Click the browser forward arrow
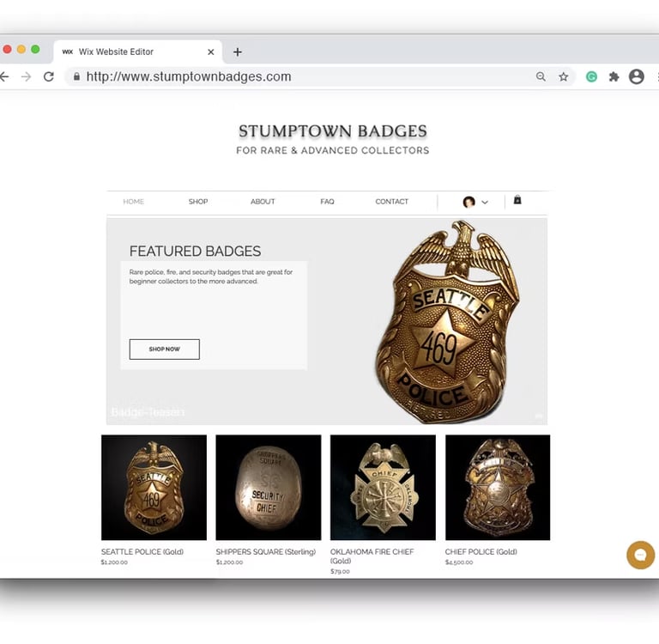The image size is (659, 644). (x=26, y=76)
